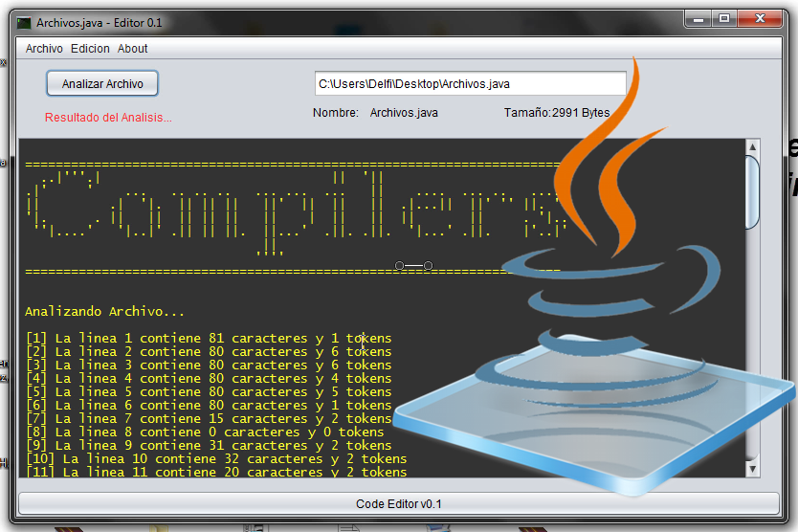Click the 'Archivos.java' name value
Image resolution: width=798 pixels, height=532 pixels.
[x=404, y=113]
